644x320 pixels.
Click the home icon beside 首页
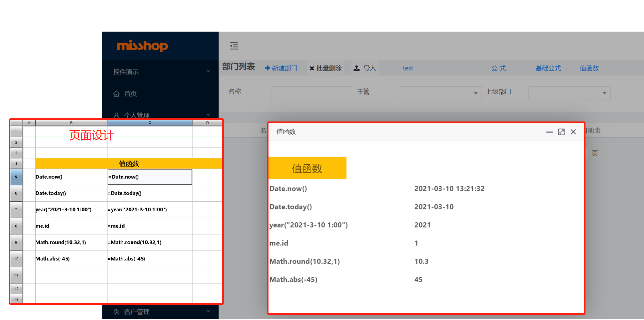pyautogui.click(x=116, y=94)
